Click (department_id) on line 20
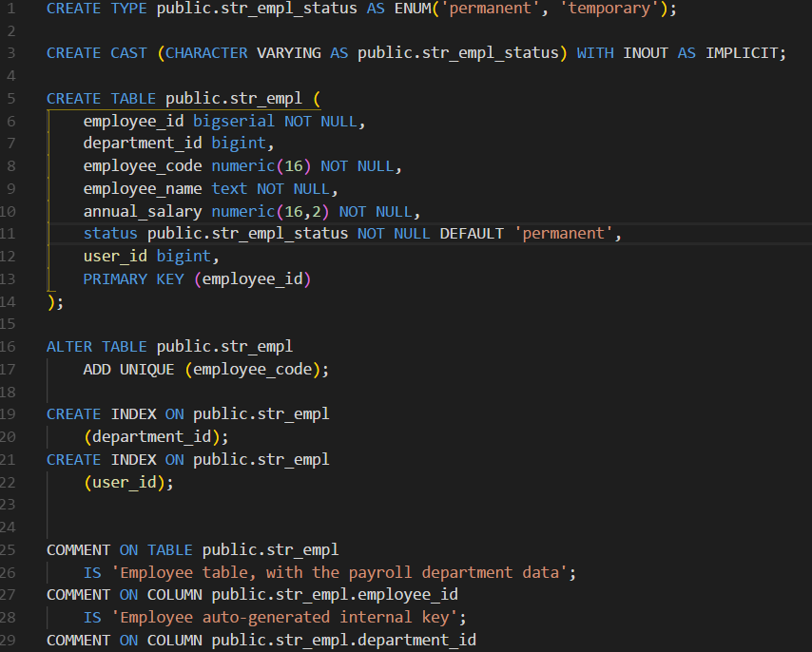This screenshot has height=652, width=812. pos(151,437)
